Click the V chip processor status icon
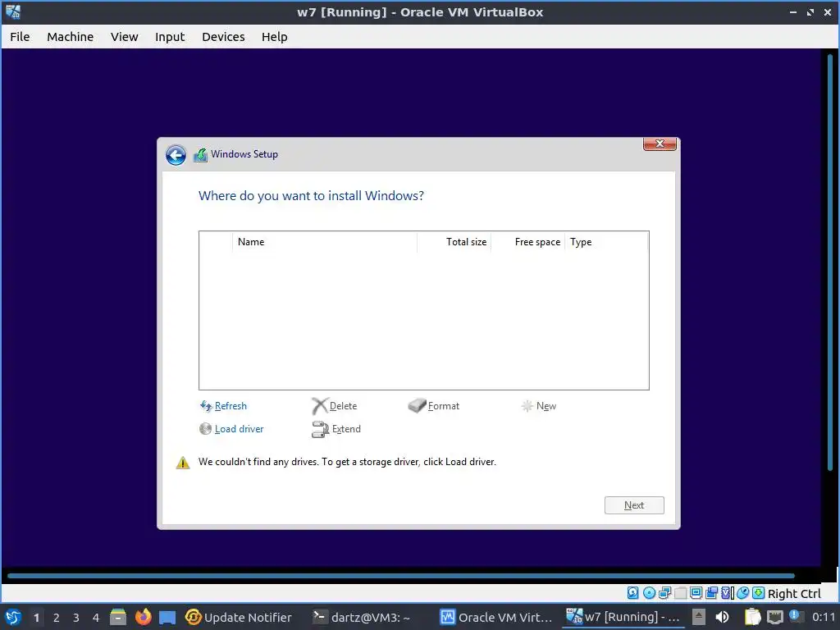Screen dimensions: 840x630 [727, 593]
